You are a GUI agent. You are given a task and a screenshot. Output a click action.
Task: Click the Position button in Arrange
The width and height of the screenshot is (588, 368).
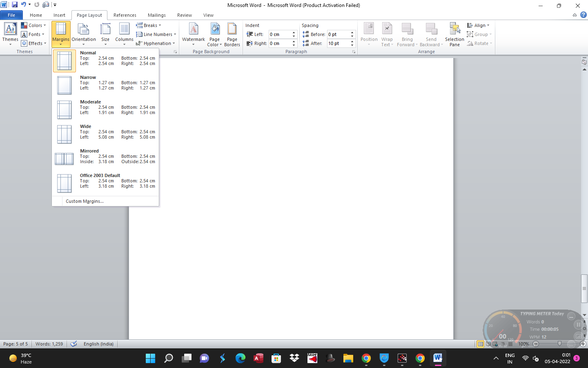[369, 34]
